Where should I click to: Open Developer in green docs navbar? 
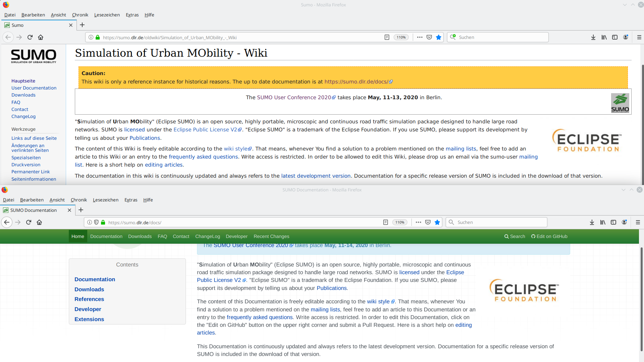pos(237,236)
